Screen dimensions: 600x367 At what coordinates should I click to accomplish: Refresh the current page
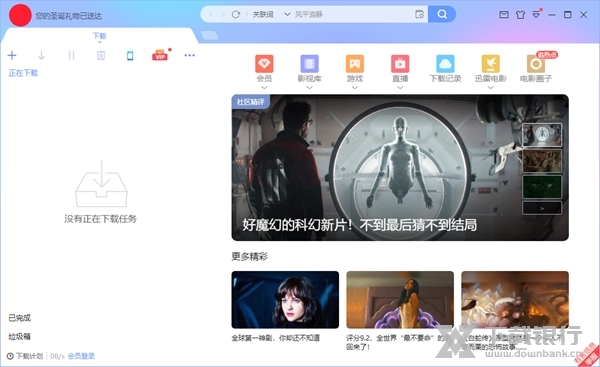point(236,14)
